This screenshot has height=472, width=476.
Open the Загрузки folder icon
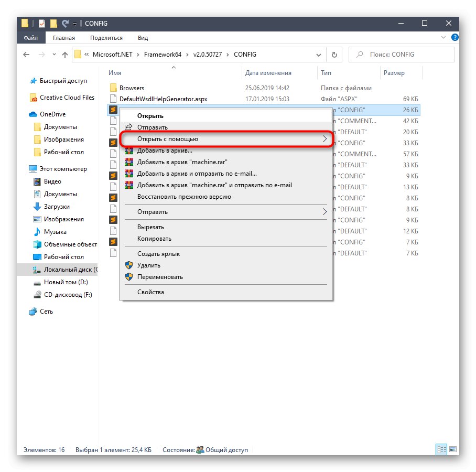point(37,207)
